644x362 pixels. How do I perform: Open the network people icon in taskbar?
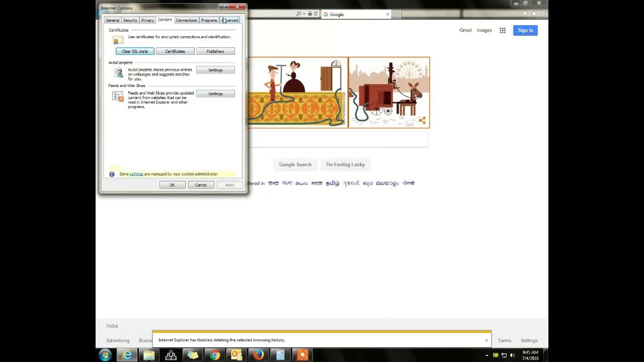[x=171, y=355]
